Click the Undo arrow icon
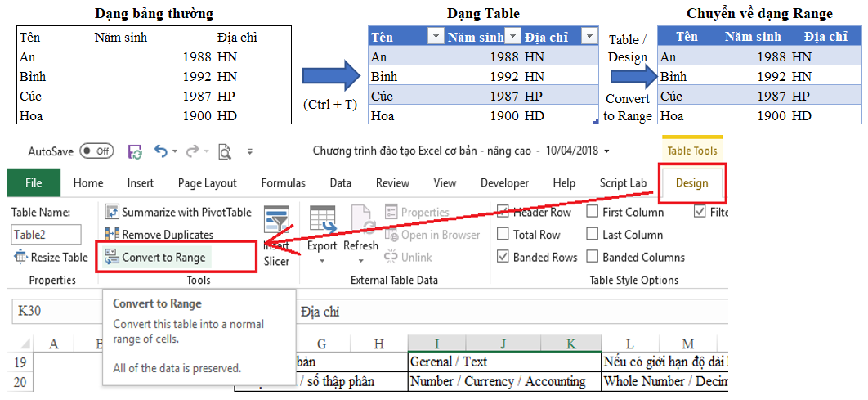This screenshot has width=868, height=400. [160, 151]
